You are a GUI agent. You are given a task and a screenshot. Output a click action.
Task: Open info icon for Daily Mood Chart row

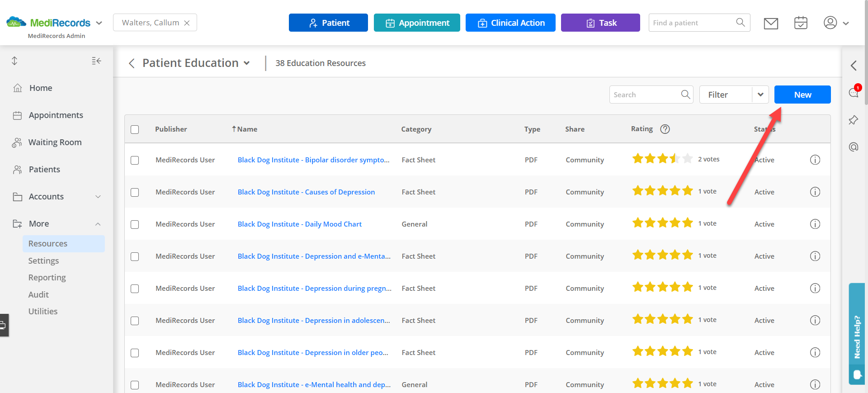click(x=815, y=224)
